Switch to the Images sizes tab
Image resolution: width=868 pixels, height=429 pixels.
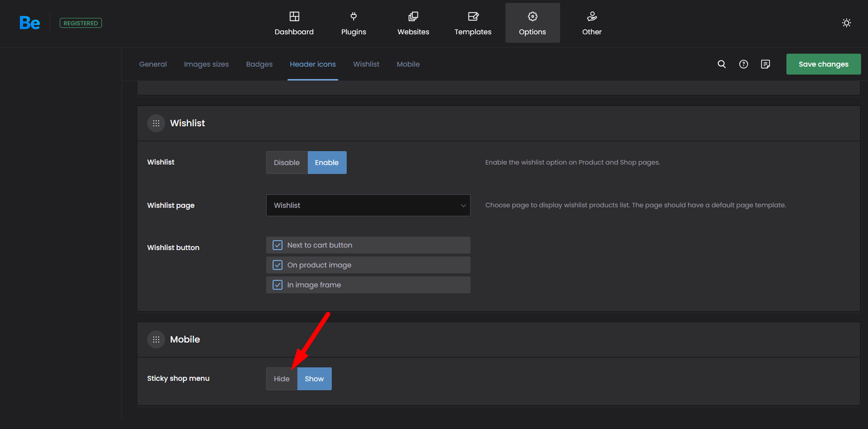pos(206,64)
